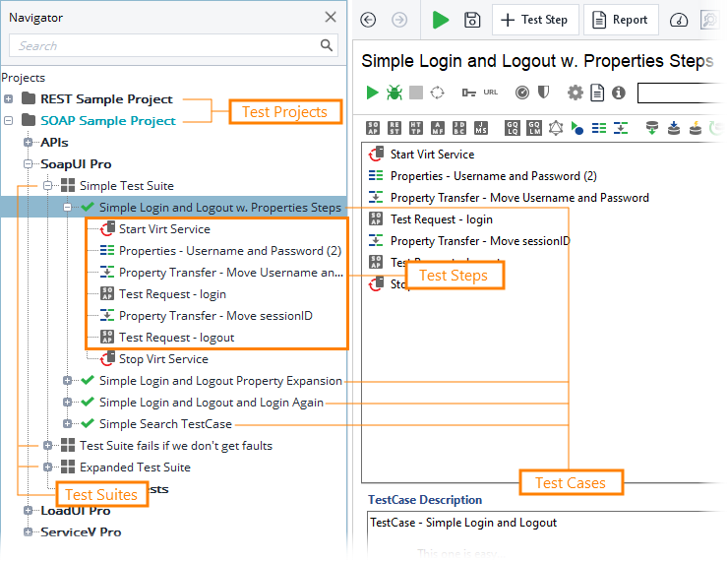Select Property Transfer - Move Username and Password step in editor
The height and width of the screenshot is (561, 728).
tap(519, 198)
